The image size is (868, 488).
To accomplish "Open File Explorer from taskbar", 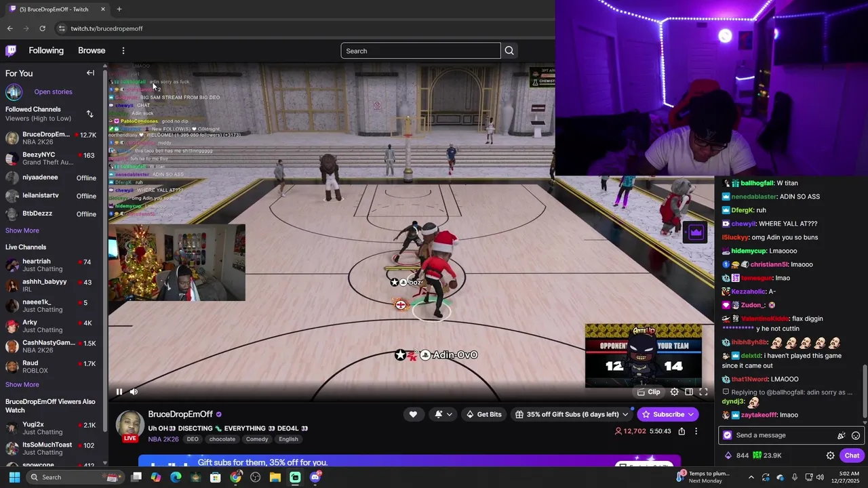I will point(275,477).
